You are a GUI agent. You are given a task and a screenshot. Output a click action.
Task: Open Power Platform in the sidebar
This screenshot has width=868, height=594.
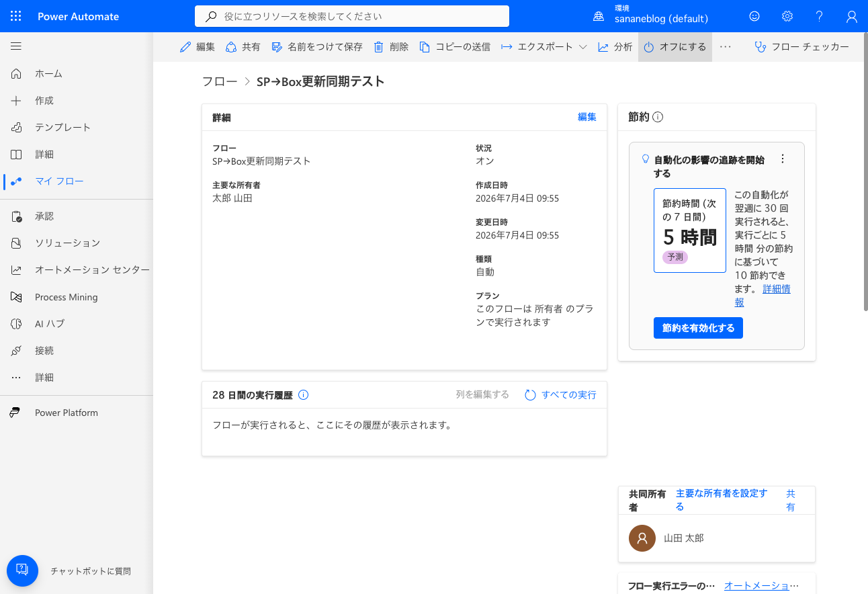tap(77, 413)
